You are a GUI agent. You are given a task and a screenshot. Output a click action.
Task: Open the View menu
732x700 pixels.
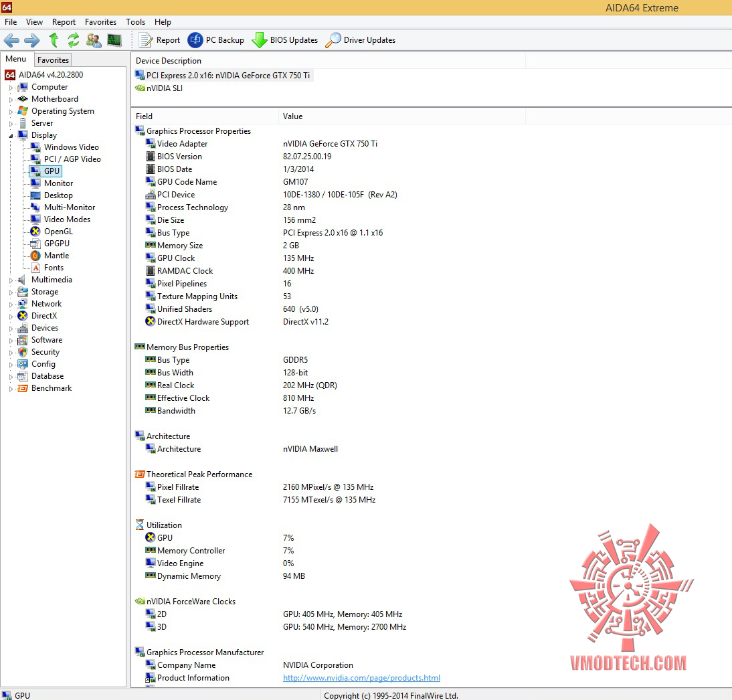tap(34, 22)
